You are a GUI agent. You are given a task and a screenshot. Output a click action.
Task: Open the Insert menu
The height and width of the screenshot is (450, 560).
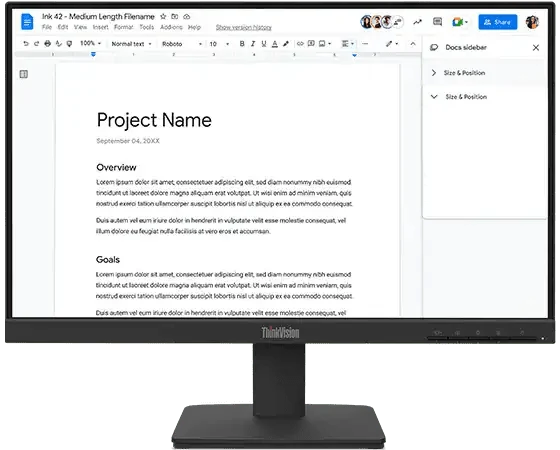click(100, 27)
